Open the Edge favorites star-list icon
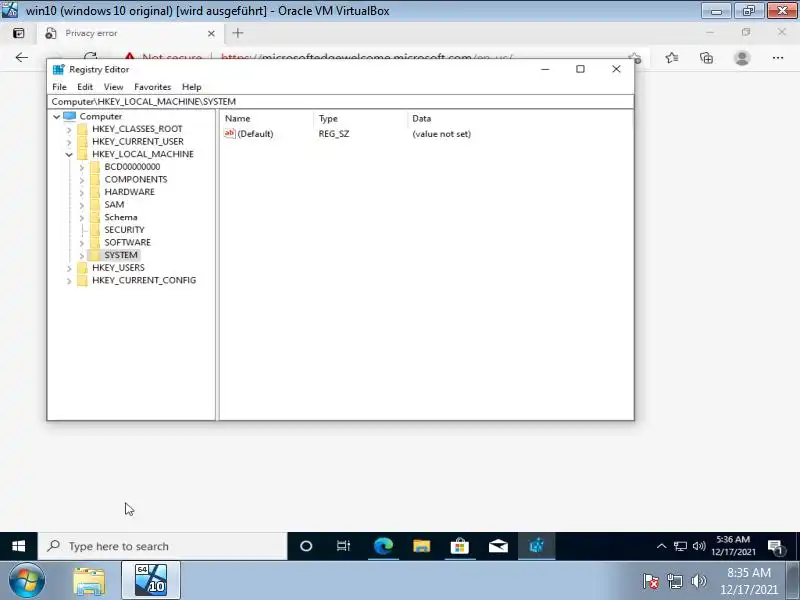The width and height of the screenshot is (800, 600). pyautogui.click(x=672, y=58)
